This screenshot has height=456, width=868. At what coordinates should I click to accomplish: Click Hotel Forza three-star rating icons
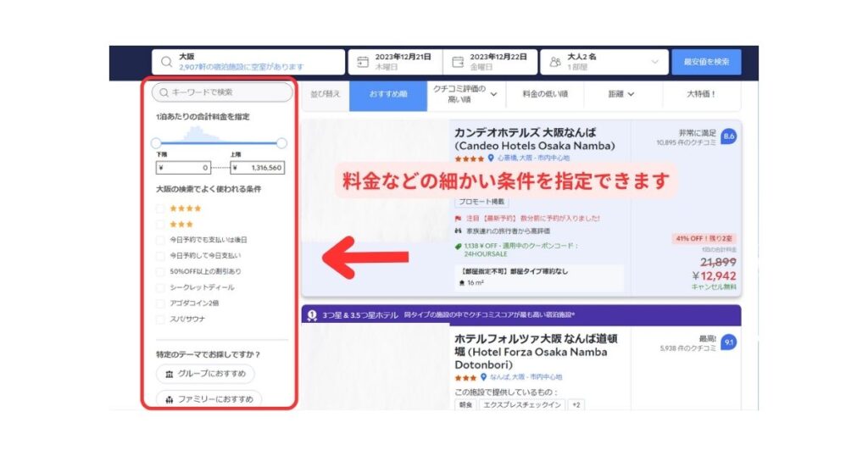point(465,378)
